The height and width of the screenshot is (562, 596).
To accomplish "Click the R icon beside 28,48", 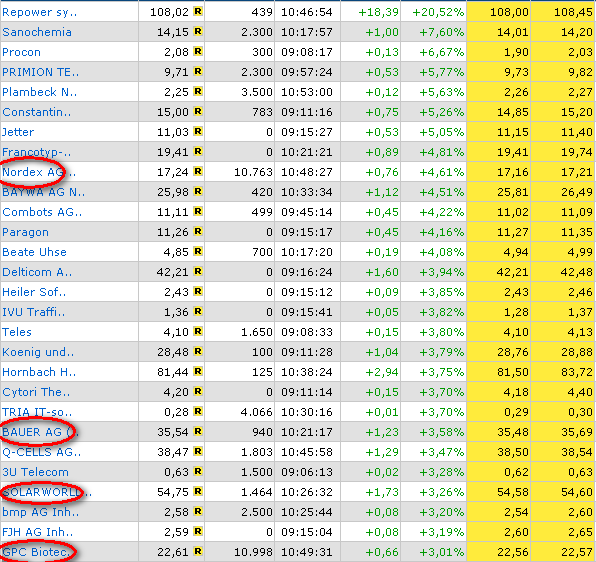I will pyautogui.click(x=198, y=351).
